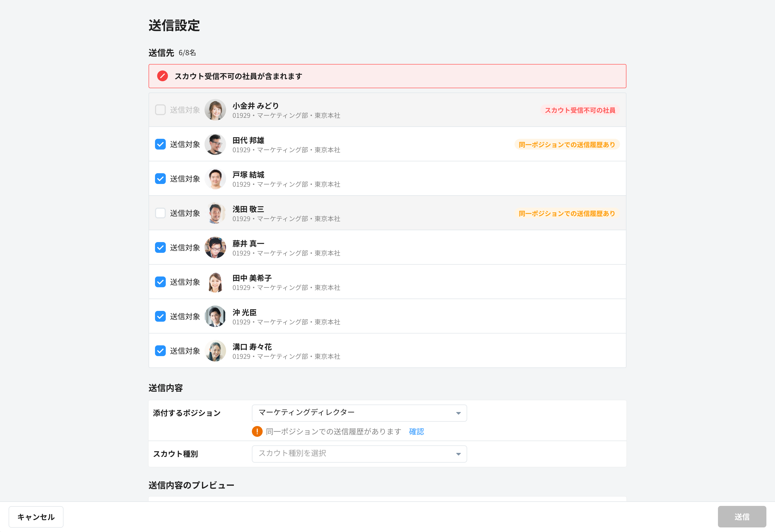Image resolution: width=775 pixels, height=532 pixels.
Task: Click 浅田 敬三's 送信履歴あり orange badge
Action: 566,213
